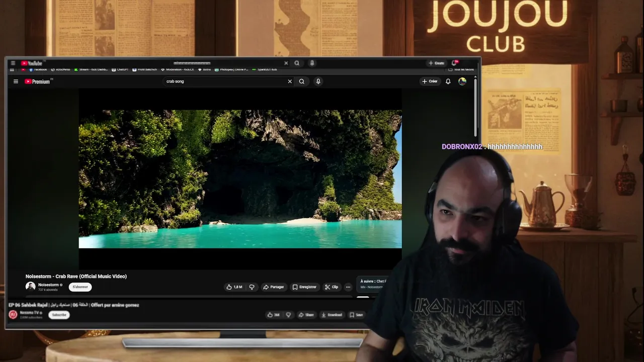The width and height of the screenshot is (644, 362).
Task: Click the S'abonner button
Action: click(80, 287)
